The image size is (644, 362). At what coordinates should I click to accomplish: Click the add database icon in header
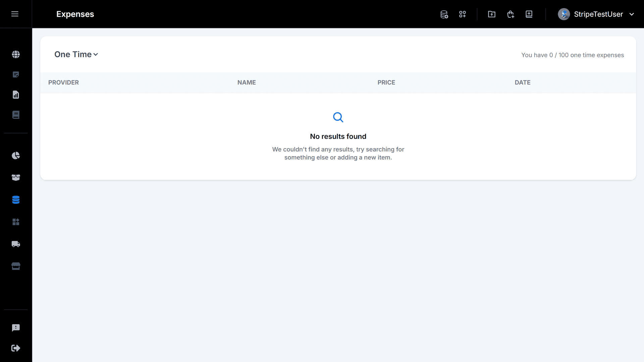(x=444, y=14)
